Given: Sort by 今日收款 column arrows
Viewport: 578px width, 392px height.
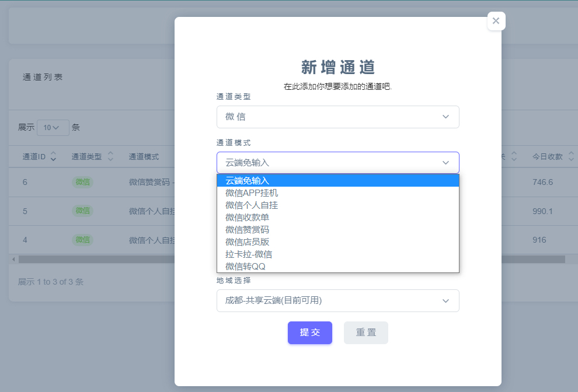Looking at the screenshot, I should pos(571,156).
